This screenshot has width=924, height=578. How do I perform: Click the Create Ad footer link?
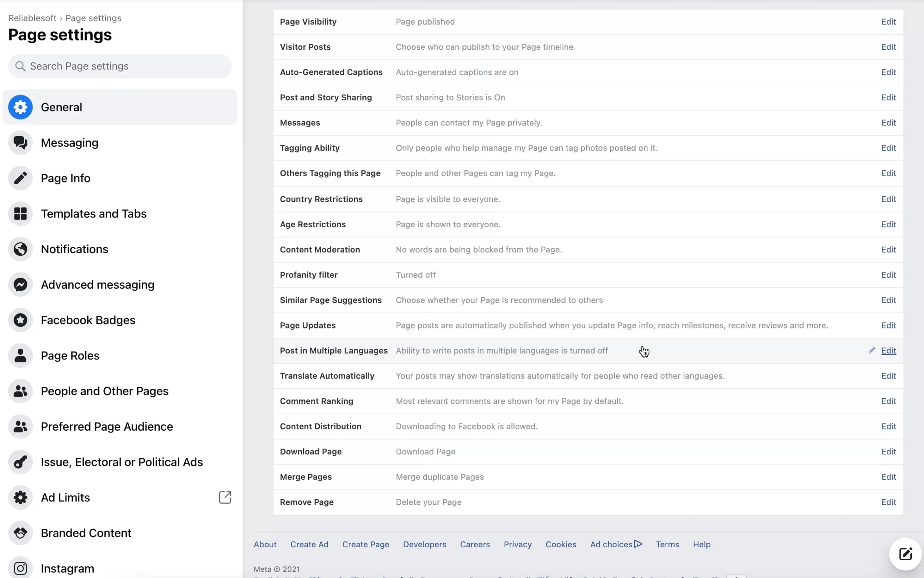point(309,544)
